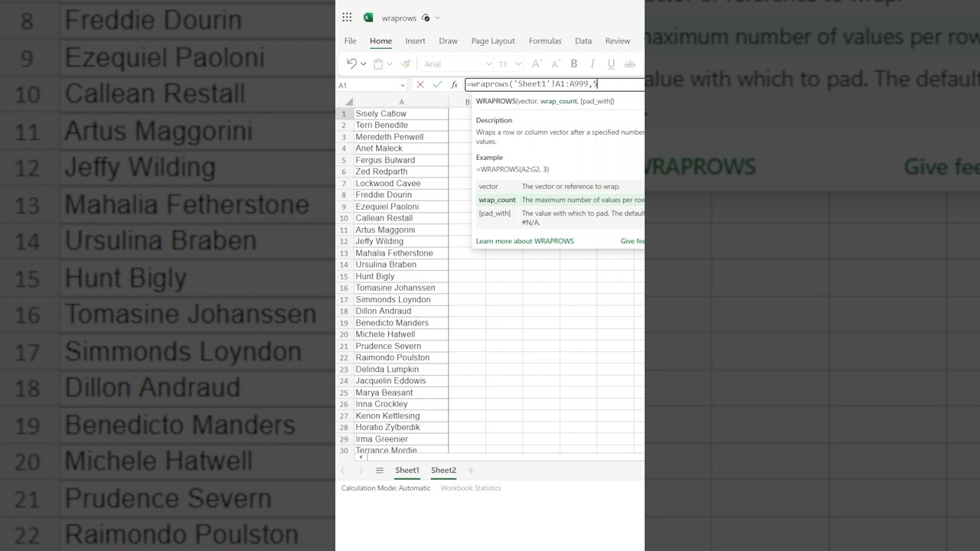Click Calculation Mode: Automatic in status bar
The height and width of the screenshot is (551, 980).
click(386, 487)
